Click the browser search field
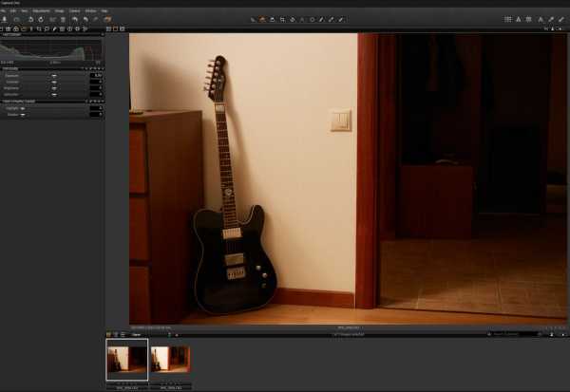The width and height of the screenshot is (570, 392). (514, 334)
